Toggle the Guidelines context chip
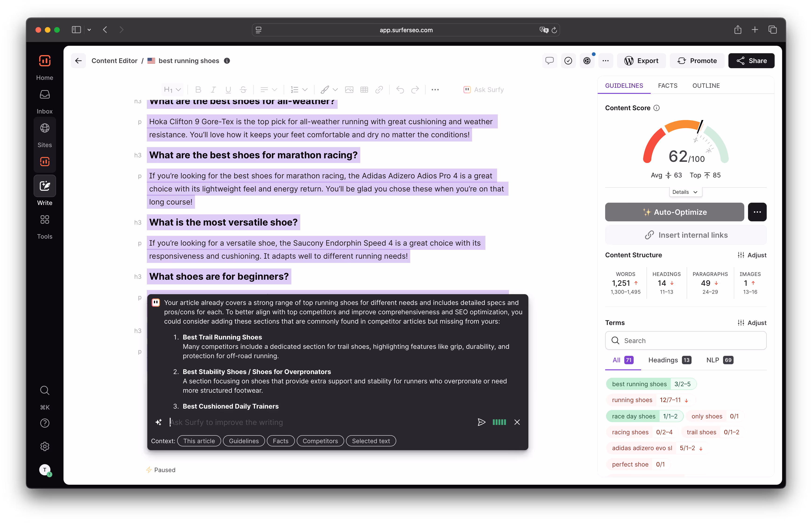 (244, 441)
